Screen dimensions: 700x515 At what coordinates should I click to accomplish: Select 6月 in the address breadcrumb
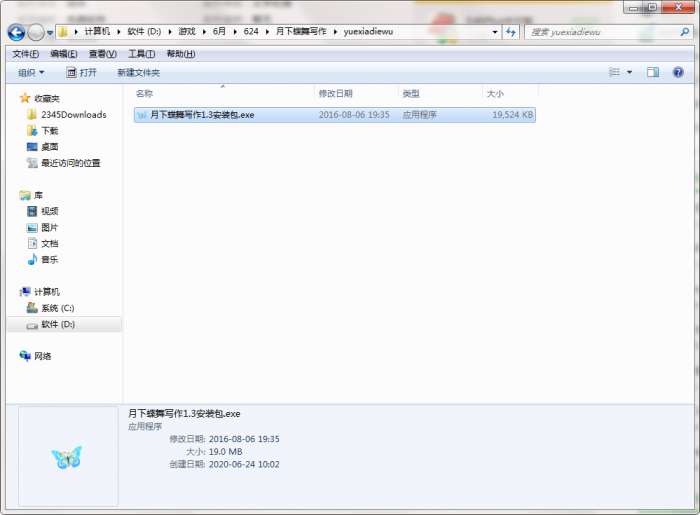pos(219,31)
